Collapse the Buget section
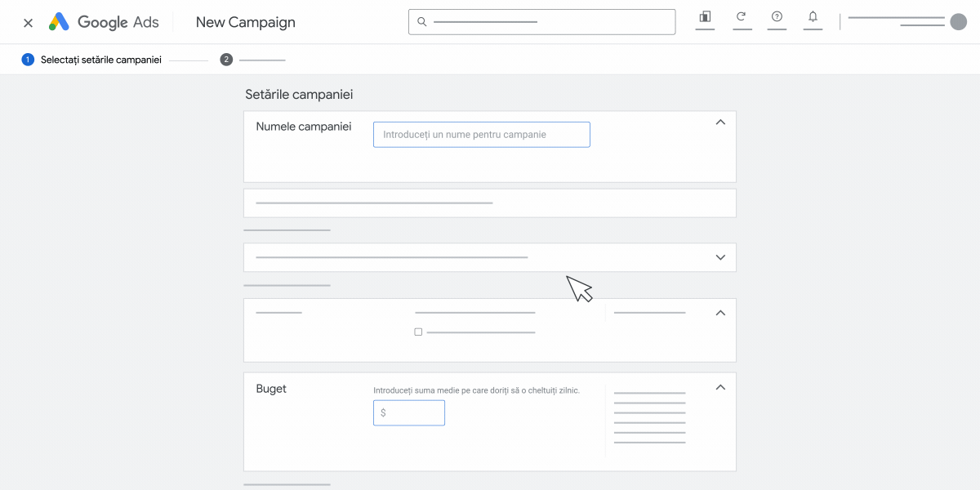The image size is (980, 490). [x=720, y=387]
